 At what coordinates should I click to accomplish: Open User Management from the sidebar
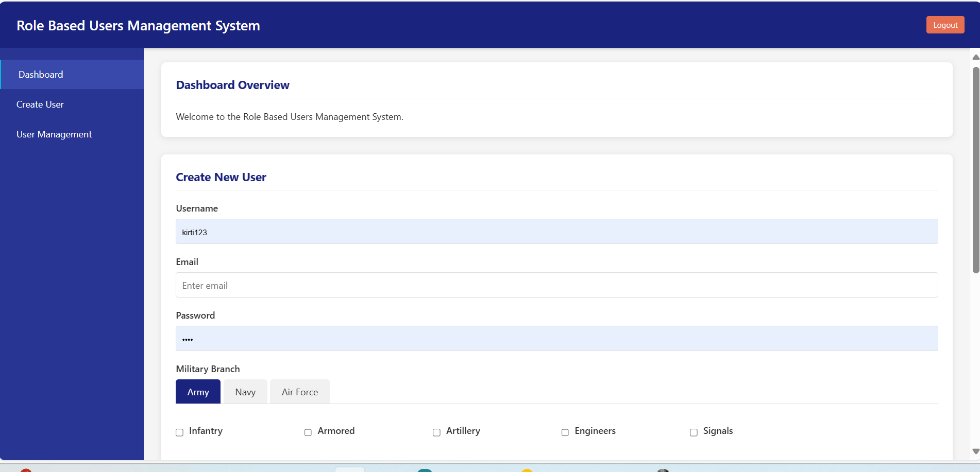pyautogui.click(x=54, y=134)
